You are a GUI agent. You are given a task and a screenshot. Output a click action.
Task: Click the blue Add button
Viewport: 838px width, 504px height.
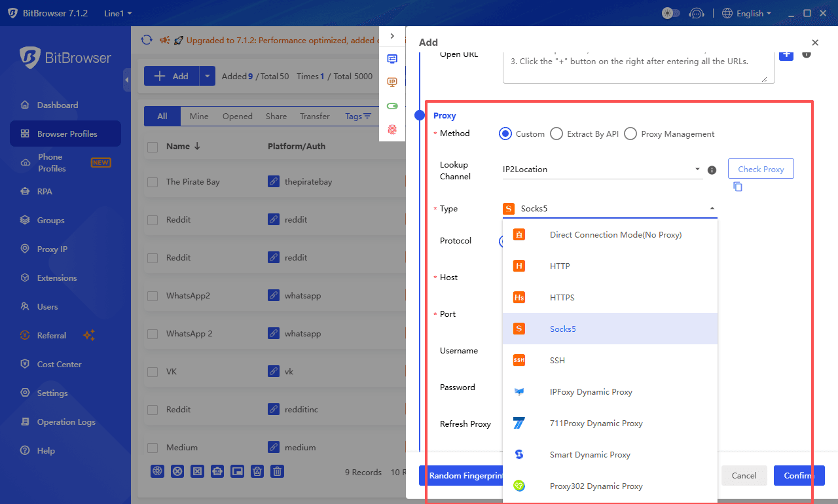(x=172, y=76)
